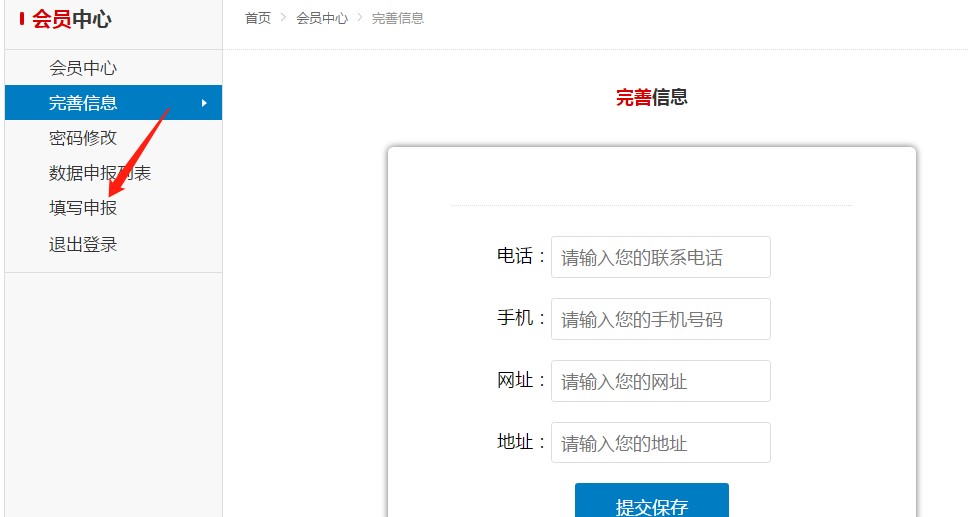Screen dimensions: 968x517
Task: Select 完善信息 in the left sidebar menu
Action: coord(83,103)
